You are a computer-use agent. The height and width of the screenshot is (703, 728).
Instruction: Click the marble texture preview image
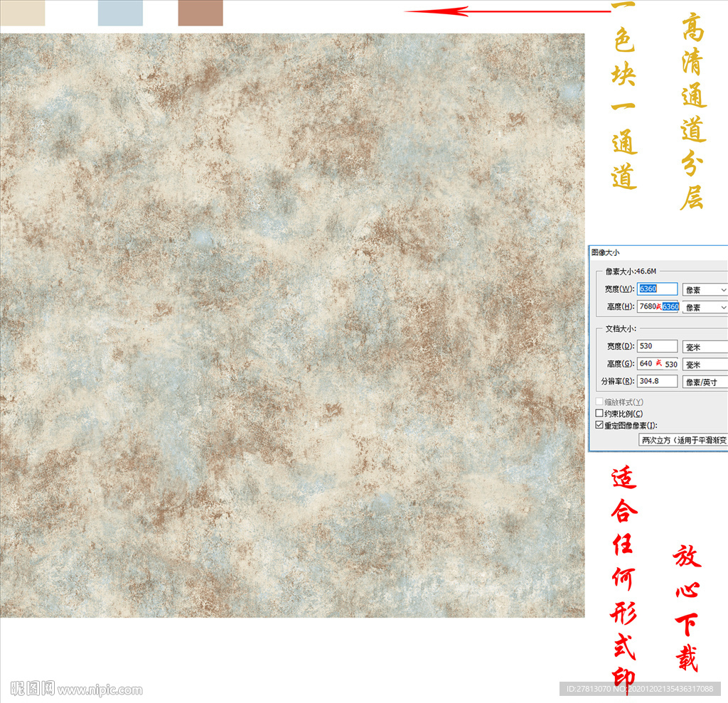[x=292, y=325]
